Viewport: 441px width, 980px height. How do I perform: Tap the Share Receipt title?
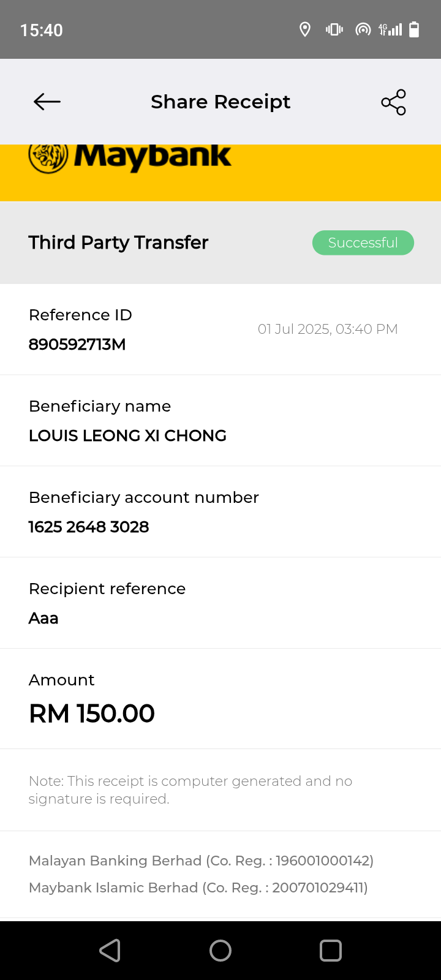click(x=221, y=102)
